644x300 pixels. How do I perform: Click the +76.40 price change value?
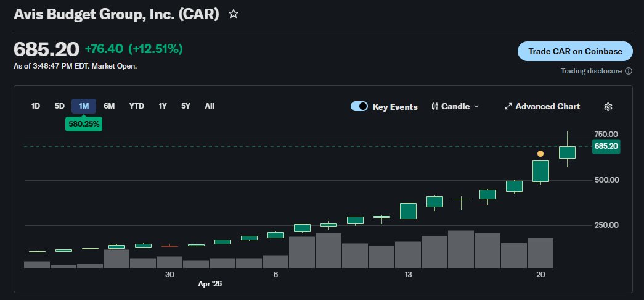(x=104, y=49)
